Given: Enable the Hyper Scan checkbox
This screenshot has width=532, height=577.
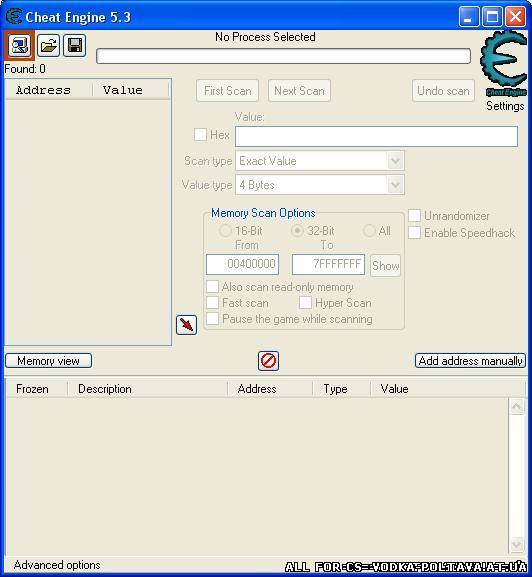Looking at the screenshot, I should click(305, 303).
